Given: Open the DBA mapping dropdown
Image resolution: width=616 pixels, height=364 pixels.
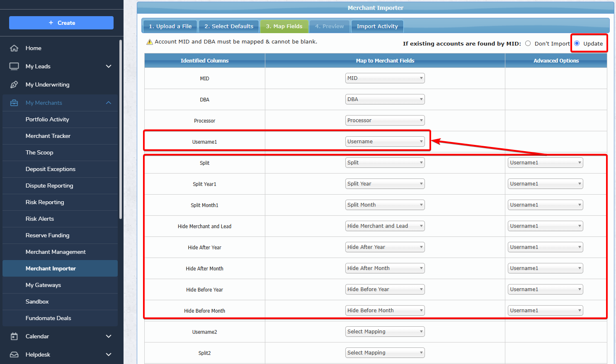Looking at the screenshot, I should (385, 99).
